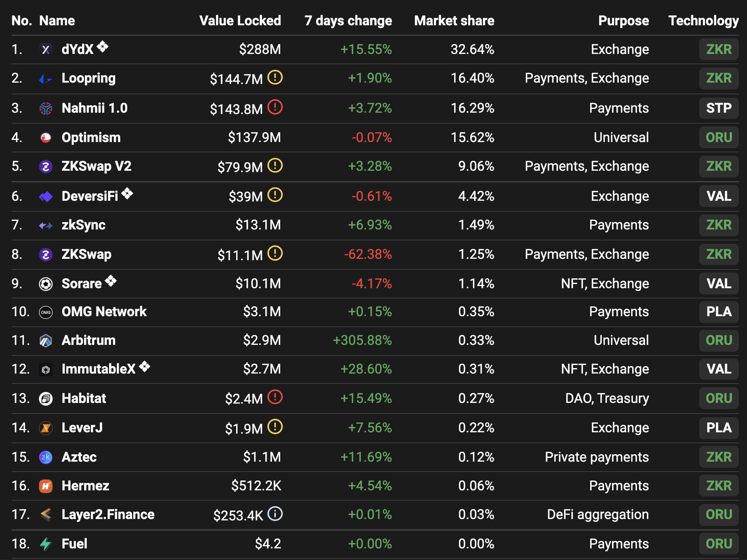Click the DeversiFi logo icon

click(x=46, y=196)
